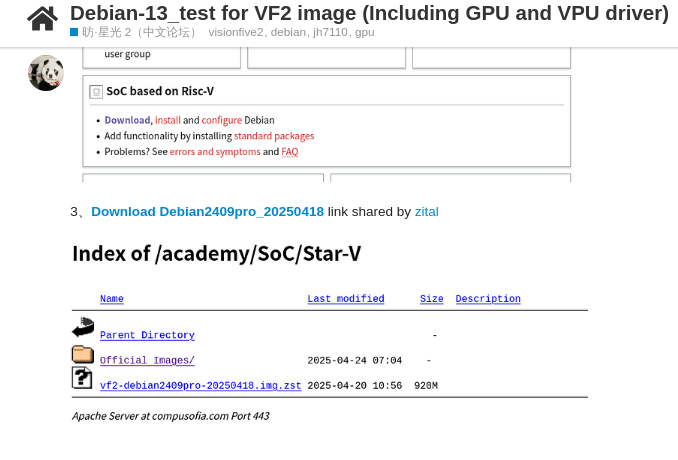Sort listing by Description column

(x=488, y=299)
